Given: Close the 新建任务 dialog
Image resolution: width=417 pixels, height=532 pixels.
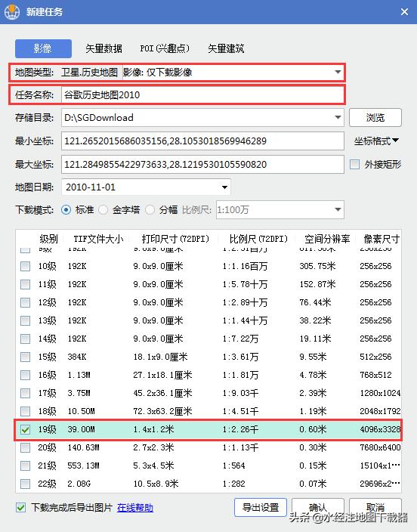Looking at the screenshot, I should click(x=404, y=12).
